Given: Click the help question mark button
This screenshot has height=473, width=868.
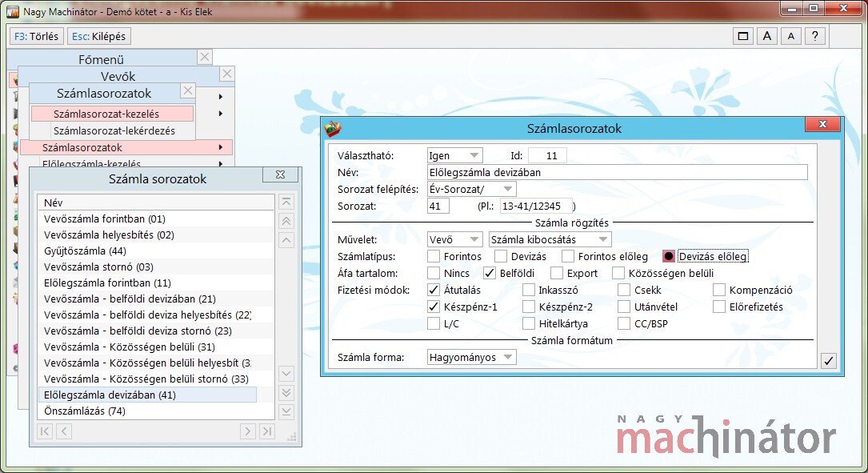Looking at the screenshot, I should click(814, 36).
